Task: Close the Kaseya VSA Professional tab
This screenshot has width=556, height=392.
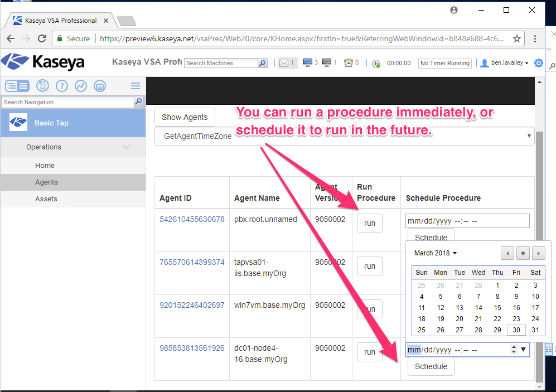Action: point(105,21)
